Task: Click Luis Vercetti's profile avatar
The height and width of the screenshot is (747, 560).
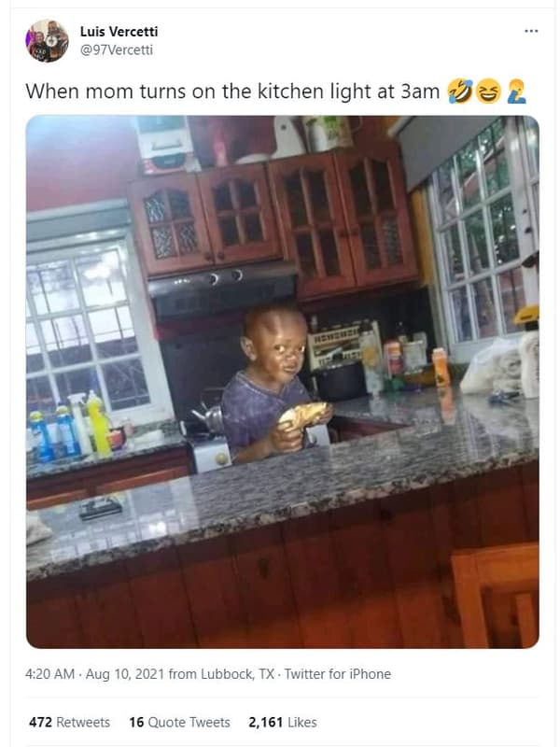Action: [x=47, y=40]
